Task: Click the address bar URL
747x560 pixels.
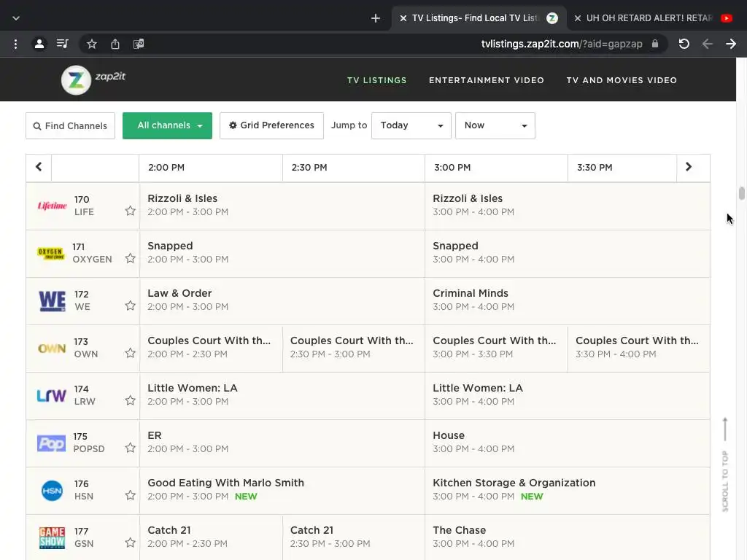Action: [x=562, y=44]
